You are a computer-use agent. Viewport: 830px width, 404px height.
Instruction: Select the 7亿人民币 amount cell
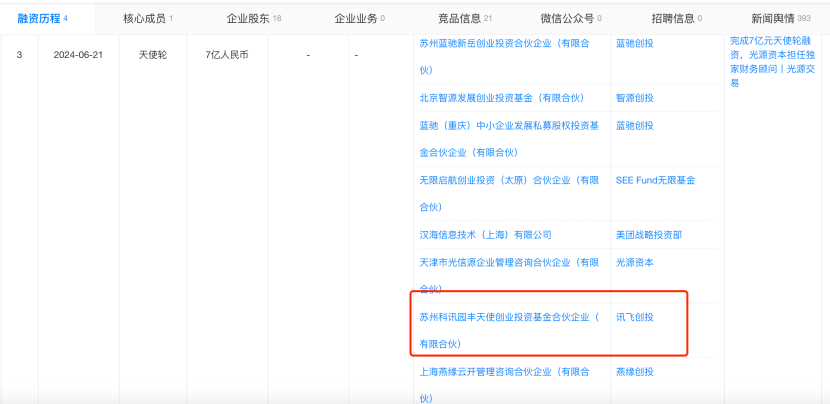[x=227, y=55]
